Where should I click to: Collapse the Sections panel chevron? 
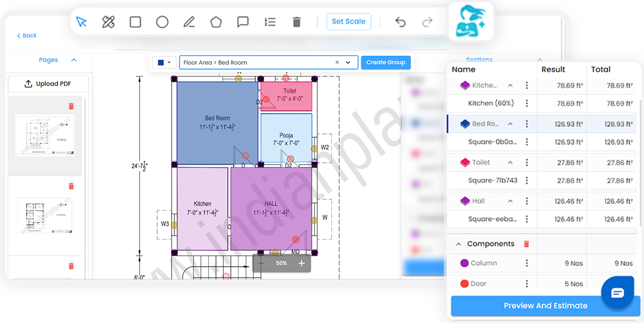click(539, 60)
